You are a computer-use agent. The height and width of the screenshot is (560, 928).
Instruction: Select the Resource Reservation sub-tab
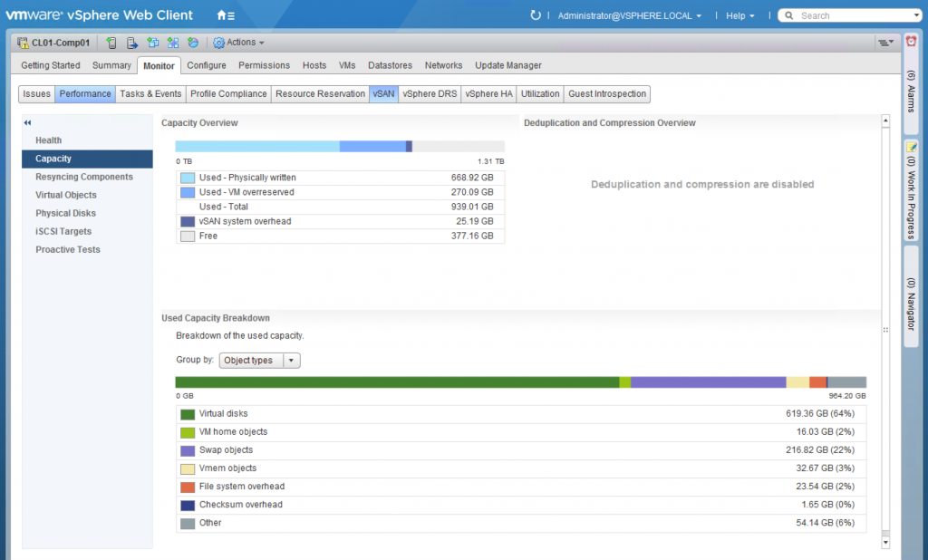(320, 94)
